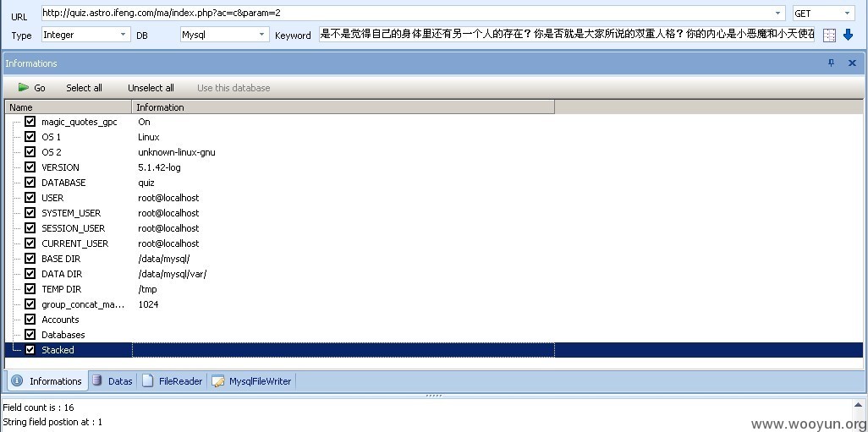Uncheck the Databases checkbox
This screenshot has width=868, height=432.
coord(30,334)
